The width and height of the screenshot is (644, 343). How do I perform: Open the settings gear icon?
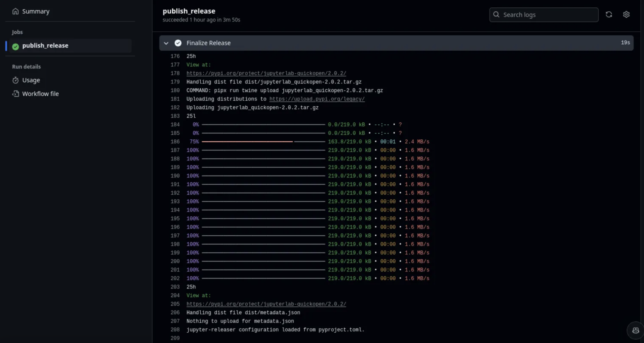click(x=626, y=14)
